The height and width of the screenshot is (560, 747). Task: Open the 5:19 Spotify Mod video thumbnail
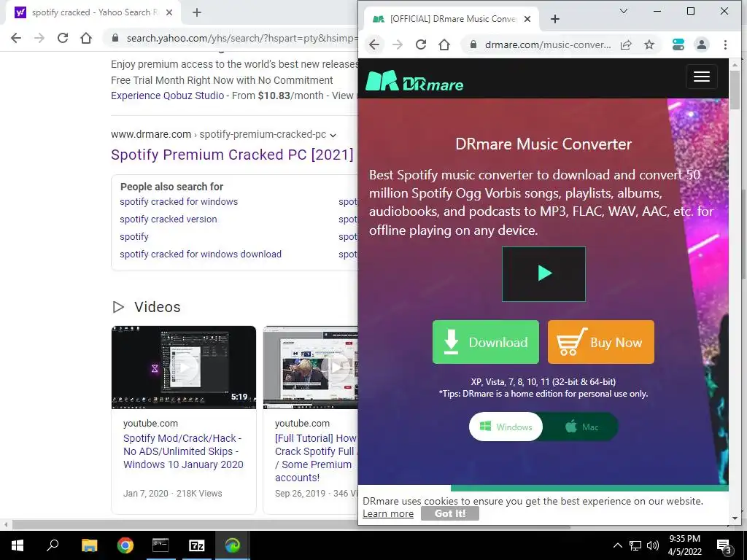(183, 367)
